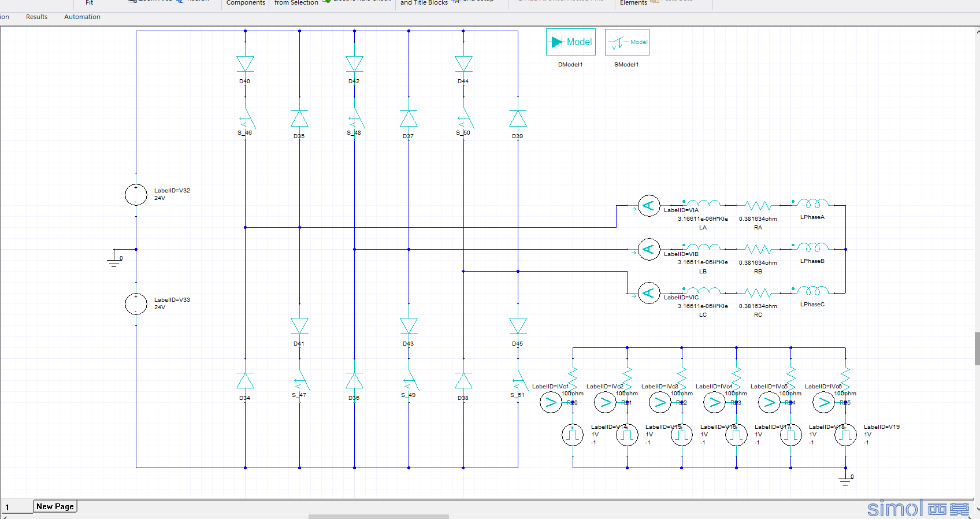Select diode D36
This screenshot has height=519, width=980.
pos(354,380)
